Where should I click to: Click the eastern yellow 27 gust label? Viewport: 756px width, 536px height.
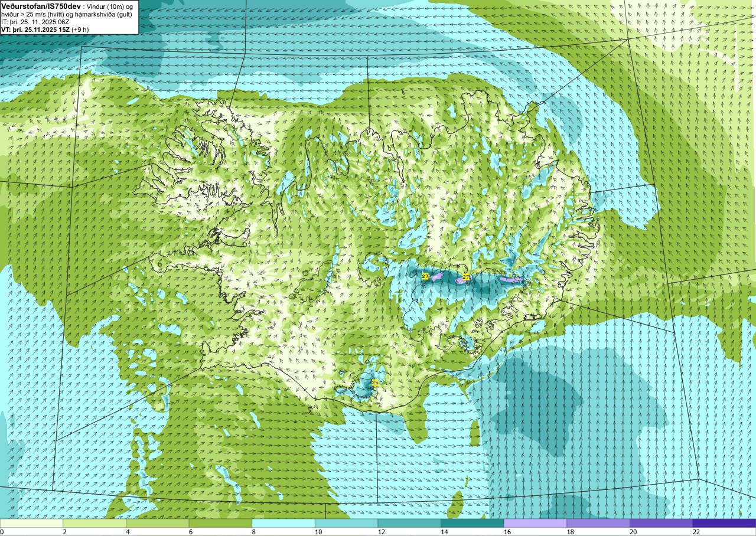(x=466, y=277)
